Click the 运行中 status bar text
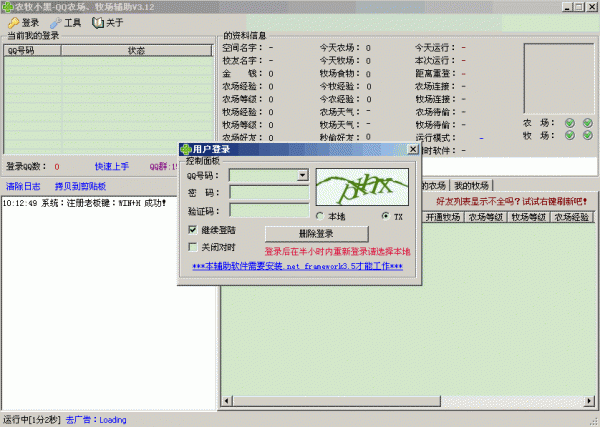The width and height of the screenshot is (600, 427). [x=31, y=420]
